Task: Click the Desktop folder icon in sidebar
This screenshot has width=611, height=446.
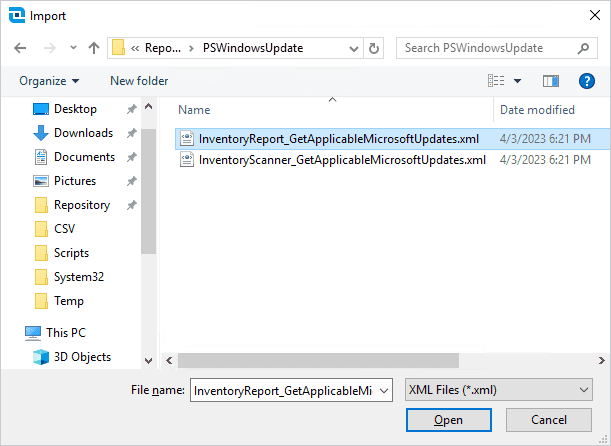Action: tap(41, 109)
